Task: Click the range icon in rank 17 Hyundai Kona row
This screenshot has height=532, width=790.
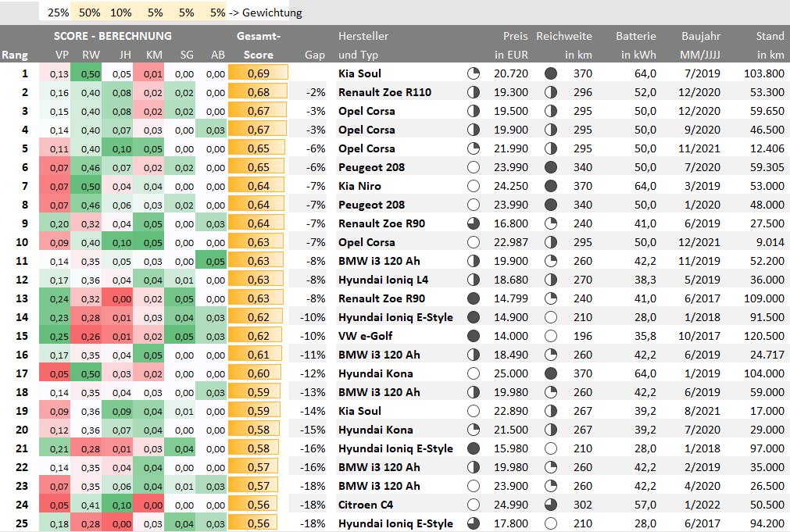Action: point(551,373)
